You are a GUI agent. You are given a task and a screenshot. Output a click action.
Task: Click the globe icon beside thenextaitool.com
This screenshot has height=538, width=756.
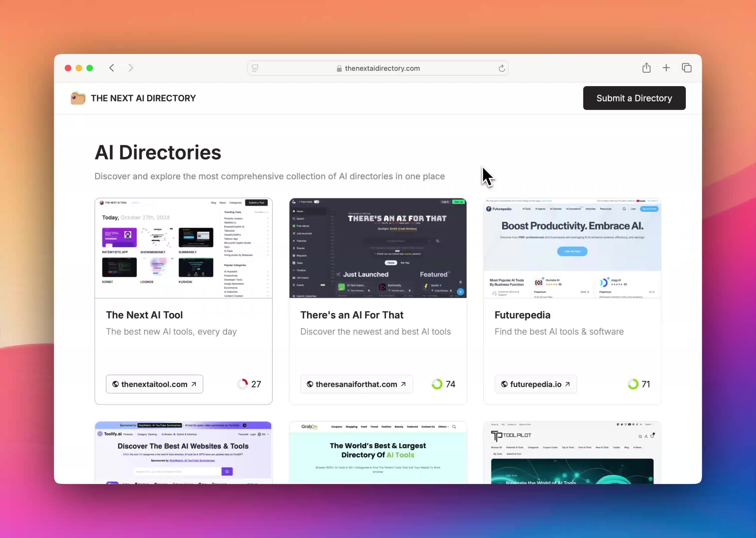point(115,384)
